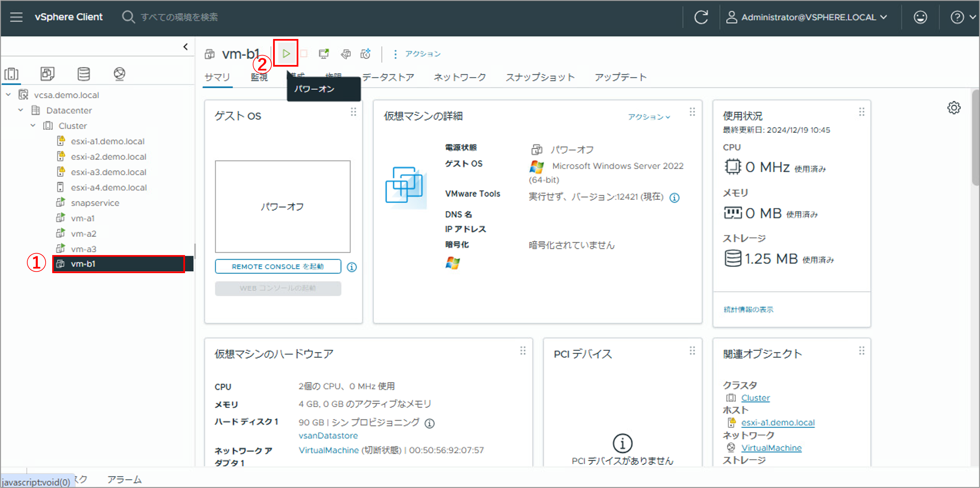Select virtual machine vm-a1

click(x=83, y=218)
